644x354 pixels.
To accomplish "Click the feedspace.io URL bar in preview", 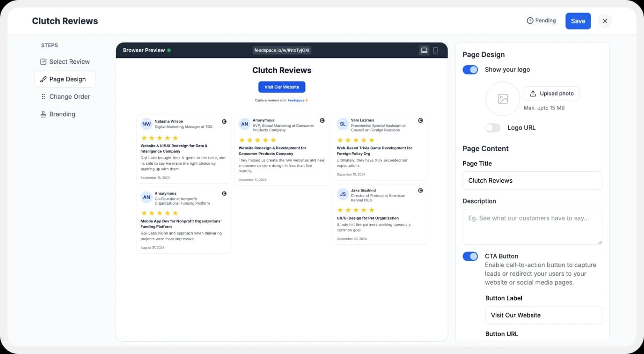I will [x=282, y=50].
